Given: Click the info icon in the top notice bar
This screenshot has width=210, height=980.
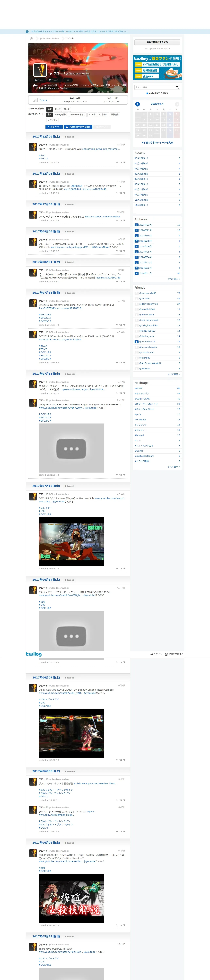Looking at the screenshot, I should [x=27, y=32].
